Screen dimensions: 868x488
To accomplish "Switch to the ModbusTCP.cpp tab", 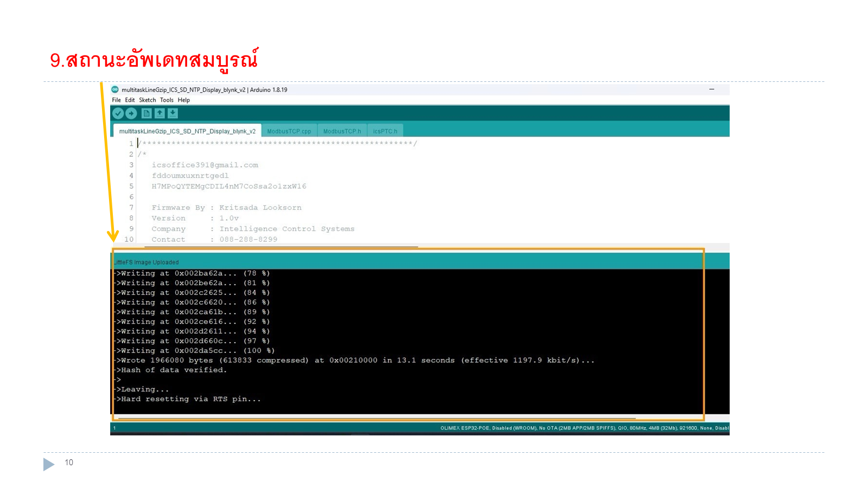I will (289, 131).
